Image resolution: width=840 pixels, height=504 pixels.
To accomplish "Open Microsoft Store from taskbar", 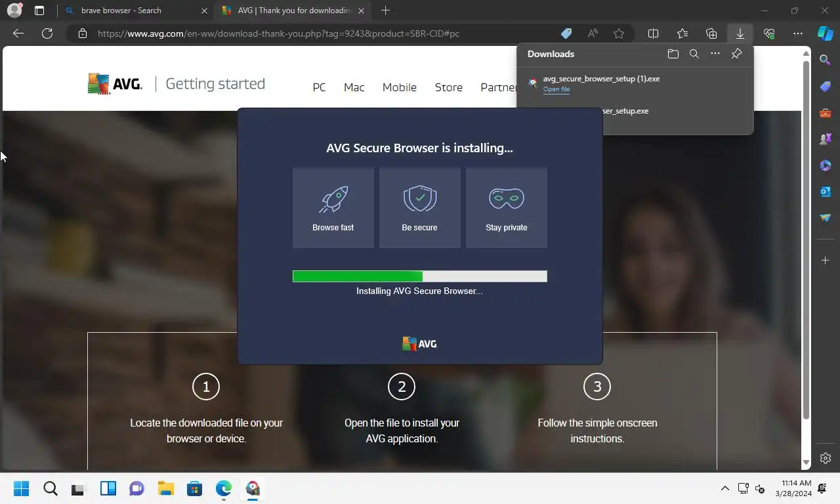I will pos(194,489).
